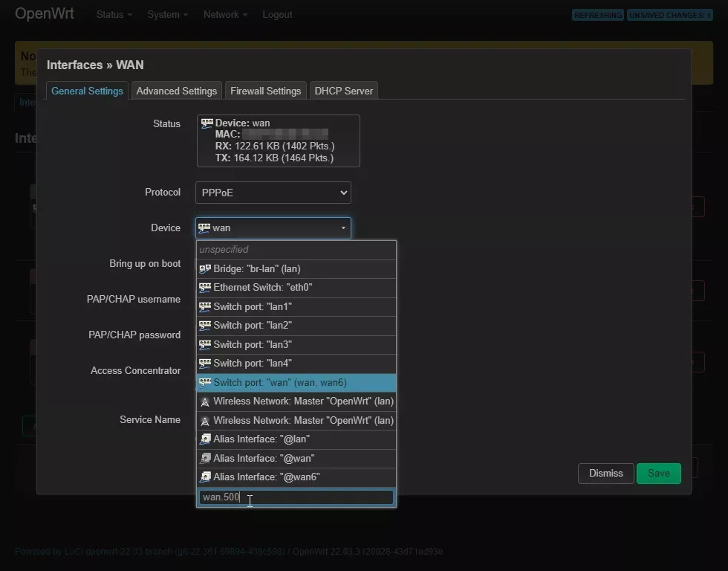Click the device icon in Status box
Viewport: 728px width, 571px height.
tap(207, 123)
